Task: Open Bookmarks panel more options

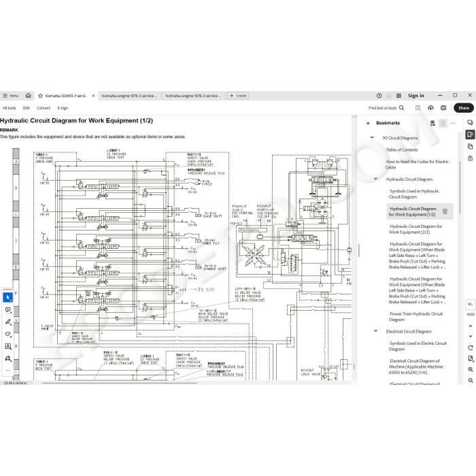Action: click(x=453, y=123)
